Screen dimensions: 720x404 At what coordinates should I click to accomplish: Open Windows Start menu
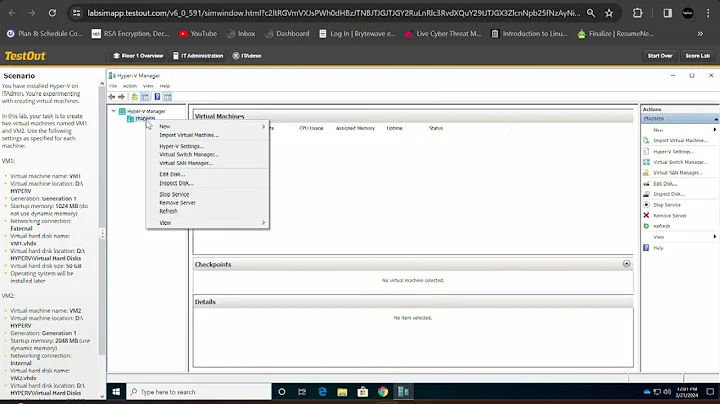click(116, 392)
